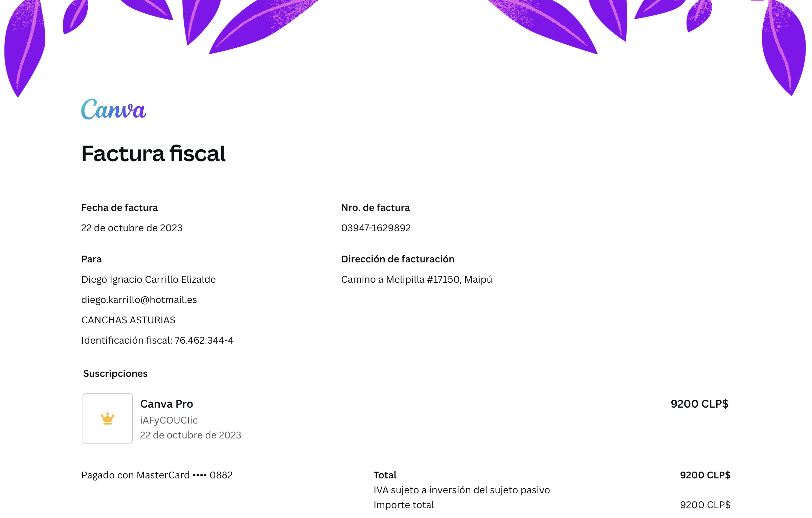Click the Identificación fiscal number line

(157, 340)
